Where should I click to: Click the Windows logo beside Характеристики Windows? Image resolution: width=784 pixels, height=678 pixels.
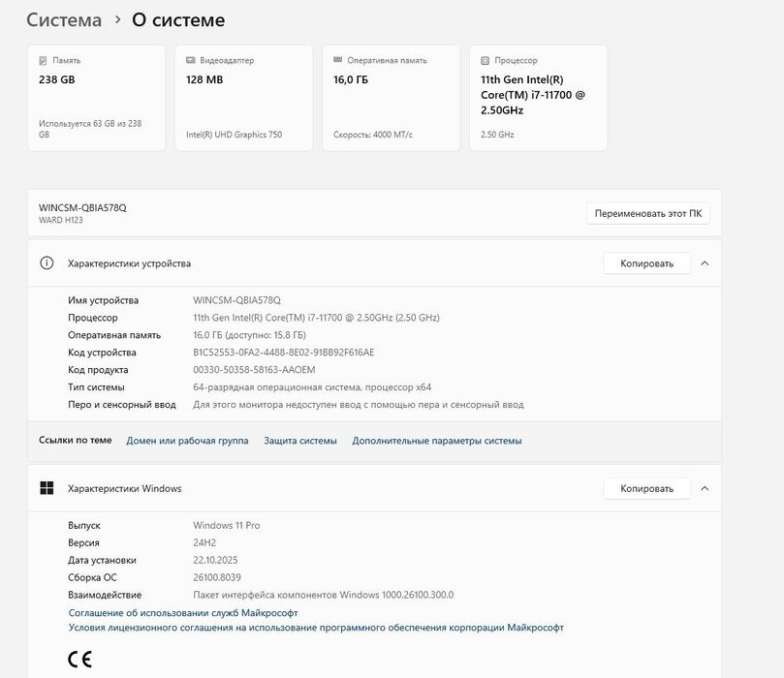[47, 488]
